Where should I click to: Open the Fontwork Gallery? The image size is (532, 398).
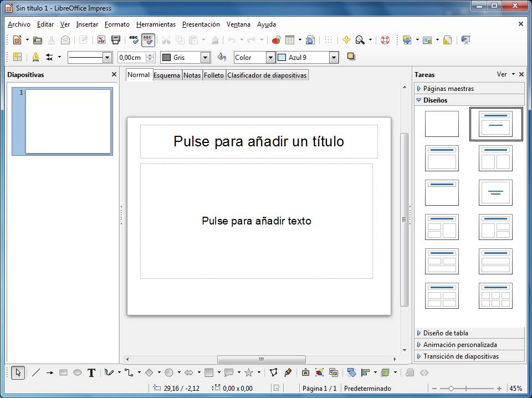coord(305,373)
